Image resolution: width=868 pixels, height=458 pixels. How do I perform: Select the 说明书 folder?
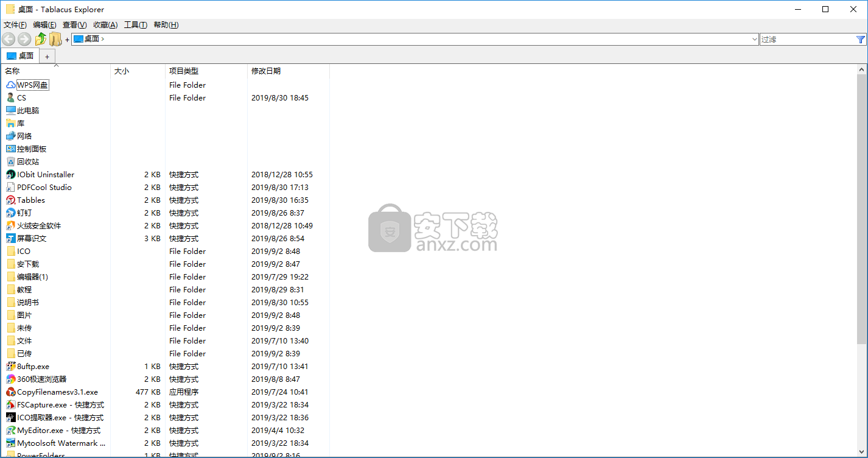[23, 302]
